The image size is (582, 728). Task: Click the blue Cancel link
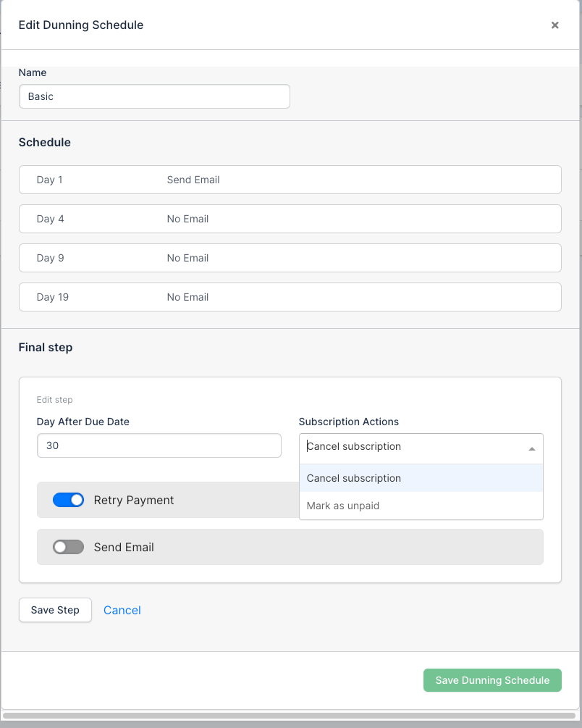(x=122, y=611)
